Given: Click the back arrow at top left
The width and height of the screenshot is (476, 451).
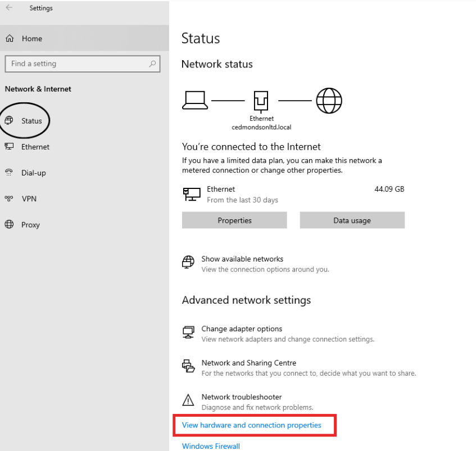Looking at the screenshot, I should pos(7,8).
